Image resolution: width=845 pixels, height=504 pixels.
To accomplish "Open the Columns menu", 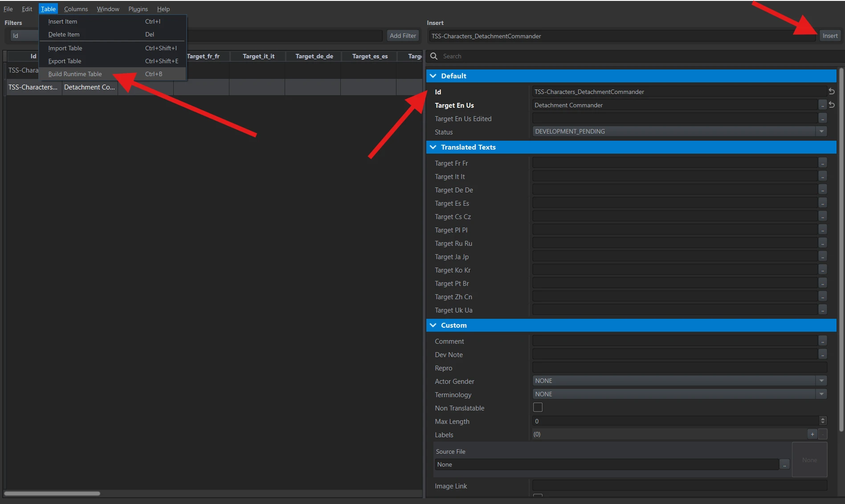I will pos(76,9).
